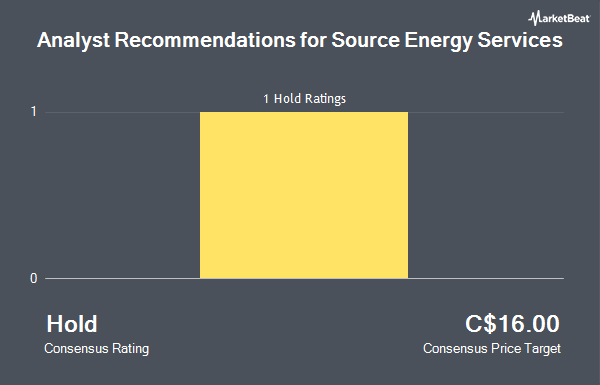Click the baseline axis at value 0
This screenshot has width=600, height=385.
(304, 278)
